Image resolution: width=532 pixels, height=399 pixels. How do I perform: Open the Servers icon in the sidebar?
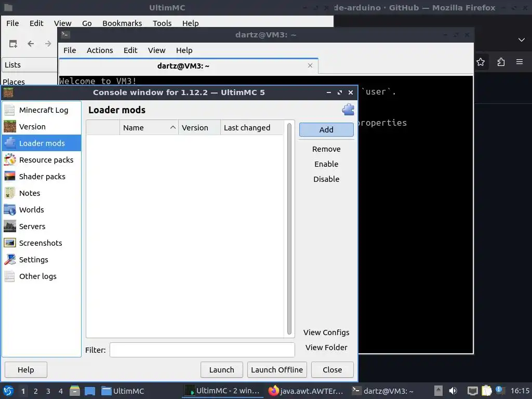[x=9, y=227]
